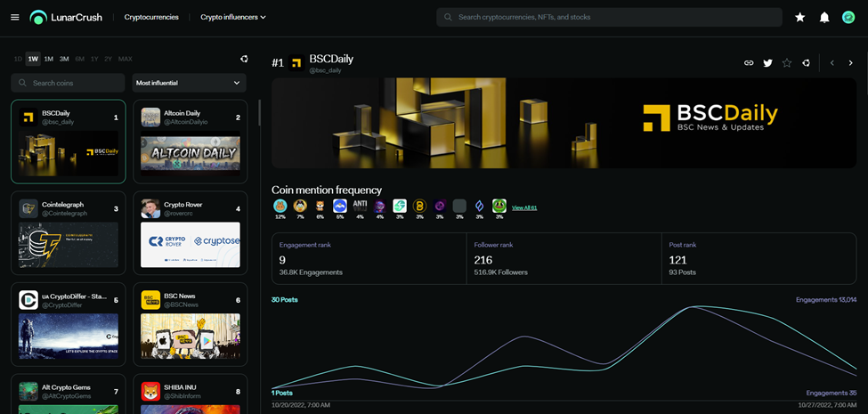Viewport: 868px width, 414px height.
Task: Click the blue-purple leaf coin icon
Action: tap(479, 206)
